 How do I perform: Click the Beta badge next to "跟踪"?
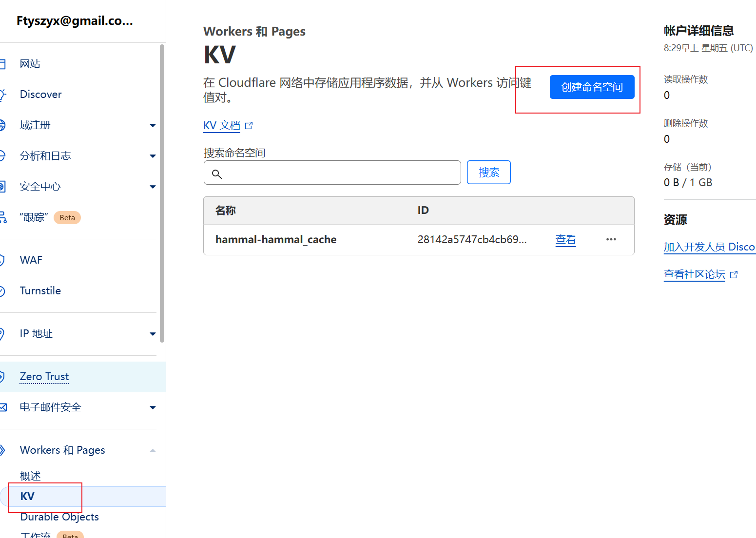[x=67, y=218]
